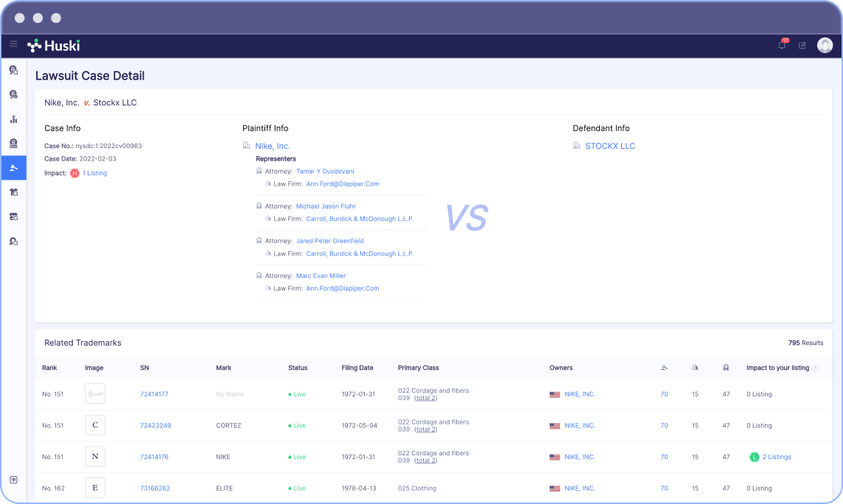Open the STOCKX LLC defendant link

609,146
